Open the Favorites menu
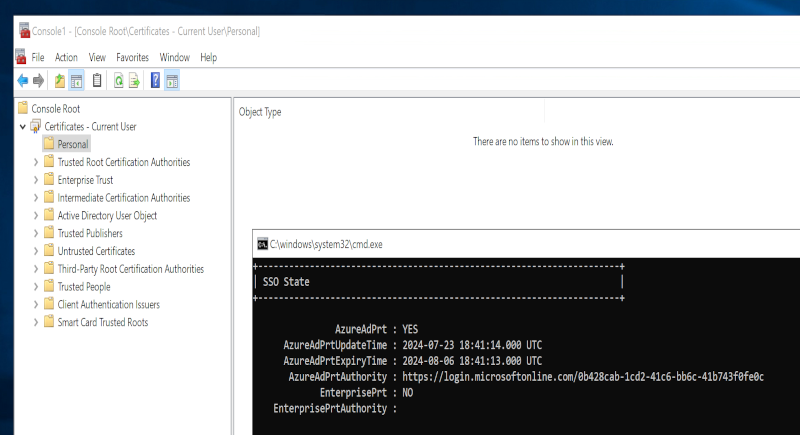Image resolution: width=800 pixels, height=435 pixels. coord(132,58)
